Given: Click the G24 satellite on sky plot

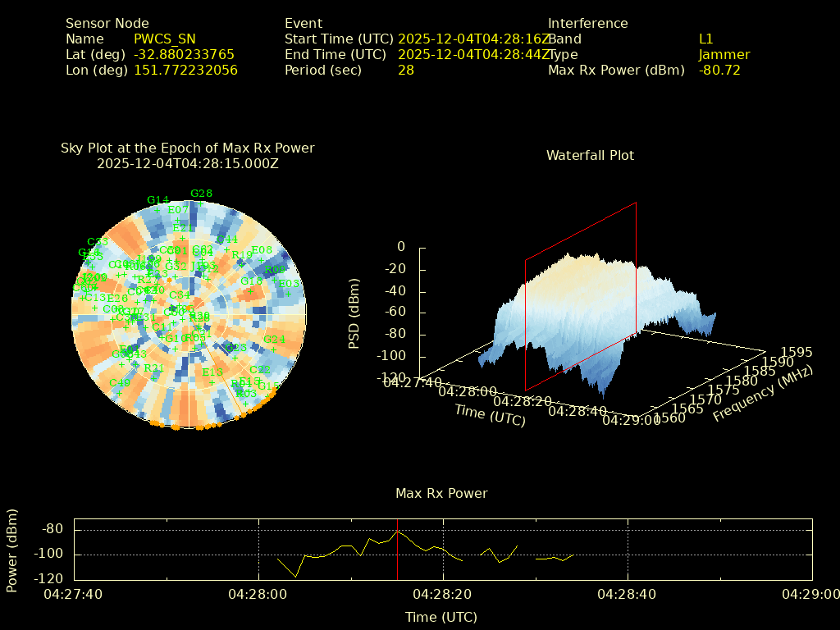Looking at the screenshot, I should click(274, 348).
